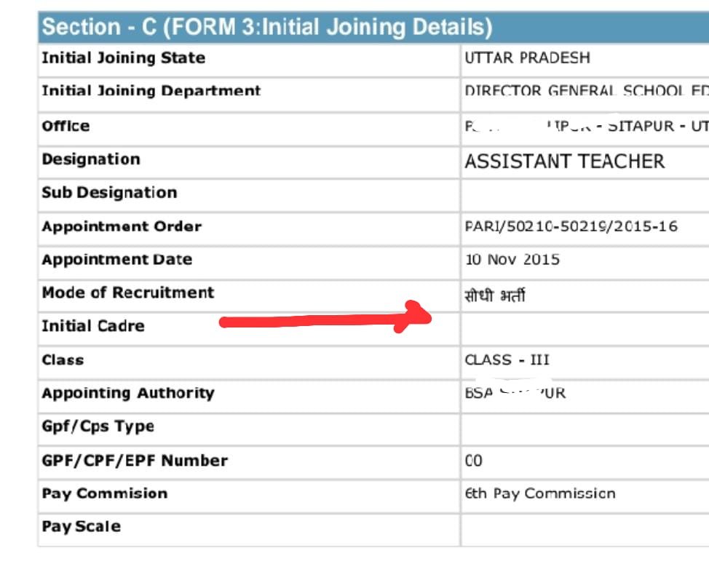Image resolution: width=709 pixels, height=588 pixels.
Task: Select the Office row value ending SITAPUR
Action: point(587,126)
